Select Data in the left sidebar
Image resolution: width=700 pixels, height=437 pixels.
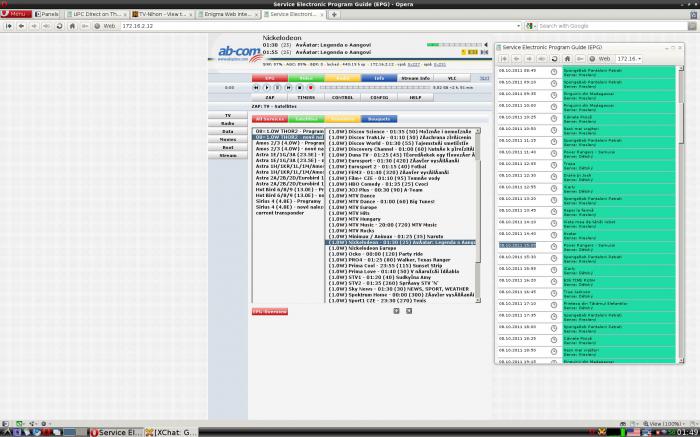point(228,132)
